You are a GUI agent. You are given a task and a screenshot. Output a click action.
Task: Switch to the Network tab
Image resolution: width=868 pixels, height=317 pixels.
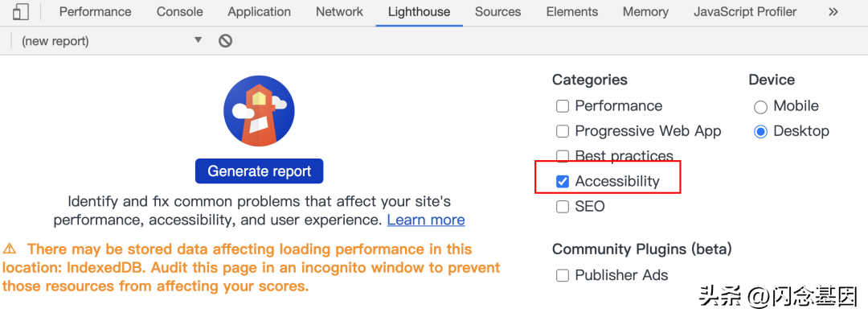click(339, 11)
